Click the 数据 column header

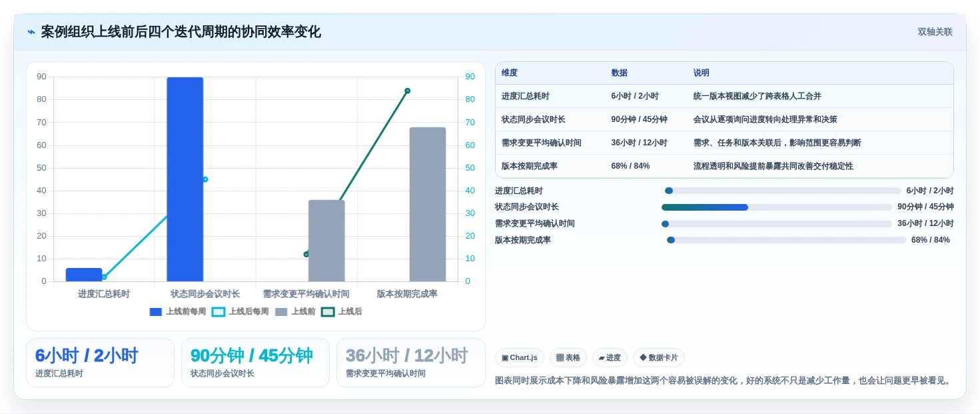(620, 73)
